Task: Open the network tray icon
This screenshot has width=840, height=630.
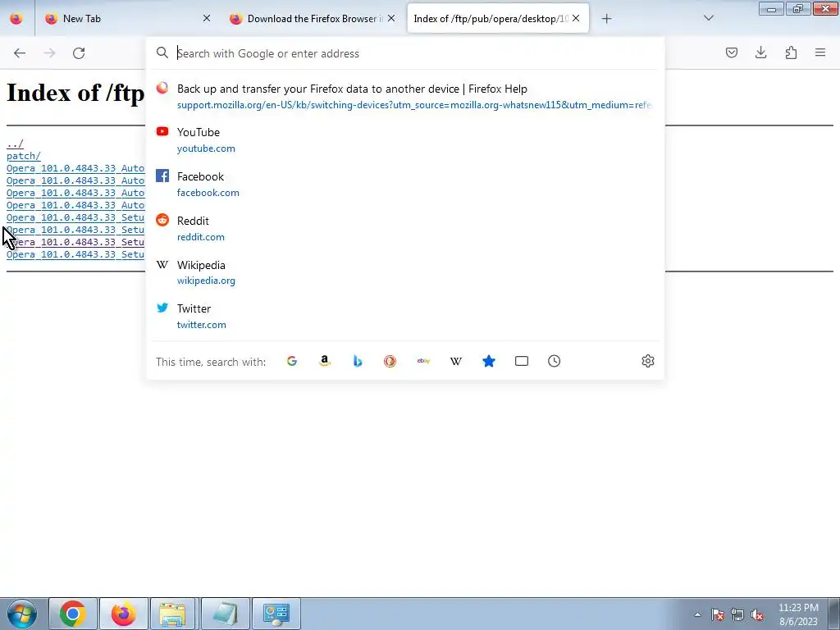Action: click(737, 614)
